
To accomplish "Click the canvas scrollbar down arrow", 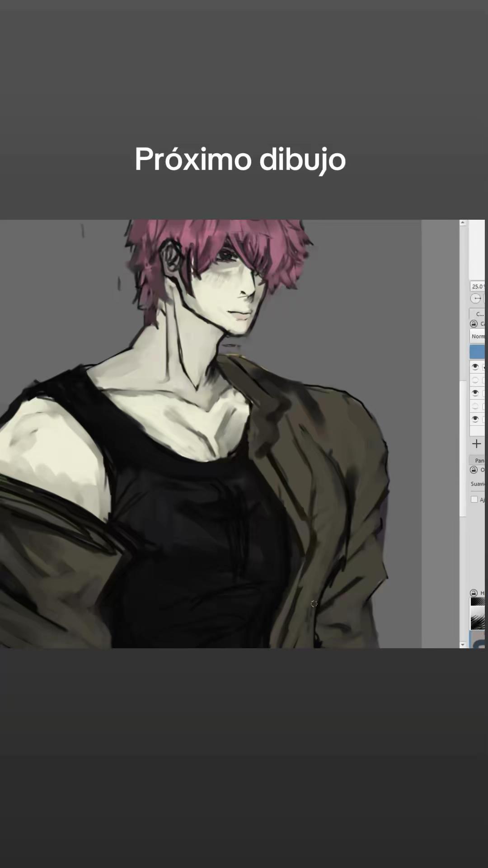I will [463, 645].
